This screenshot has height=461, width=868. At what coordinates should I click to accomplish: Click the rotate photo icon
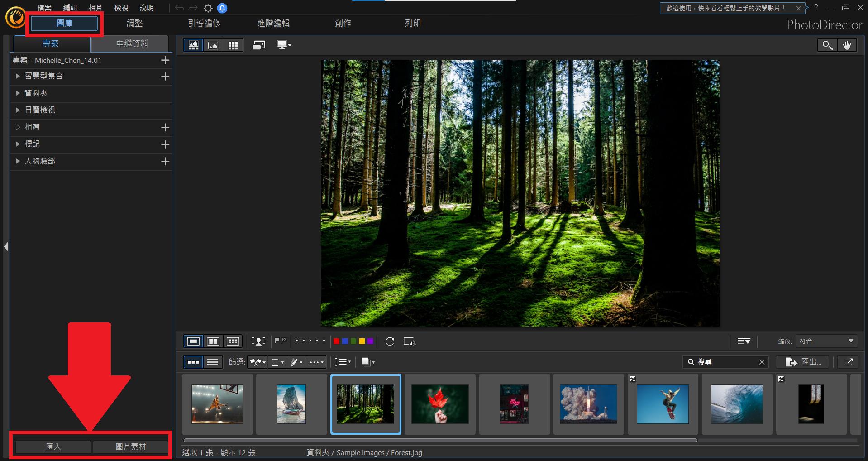point(390,341)
